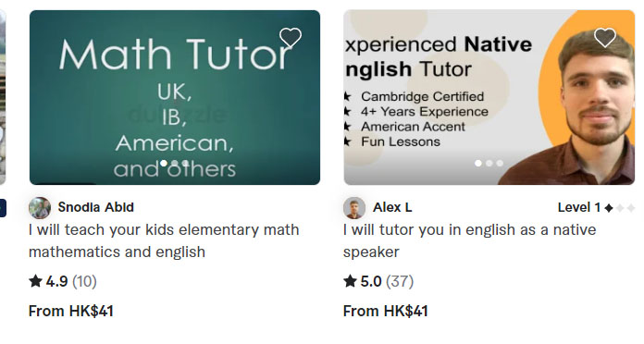The width and height of the screenshot is (644, 344).
Task: Open Alex L's profile avatar
Action: coord(354,208)
